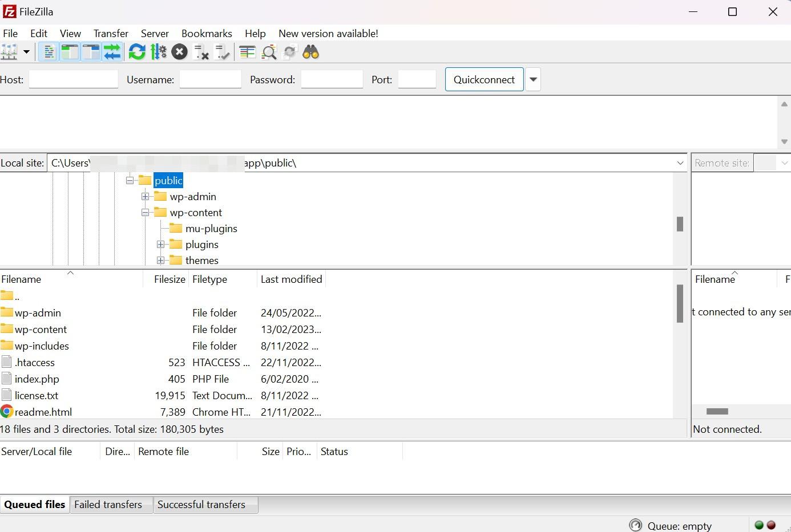Screen dimensions: 791x532
Task: Toggle the message log display
Action: coord(49,52)
